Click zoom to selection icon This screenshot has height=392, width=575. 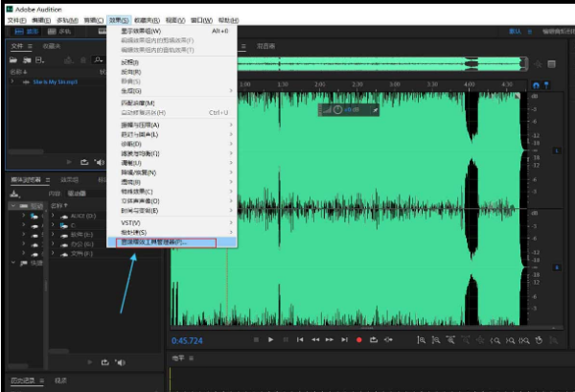[524, 340]
